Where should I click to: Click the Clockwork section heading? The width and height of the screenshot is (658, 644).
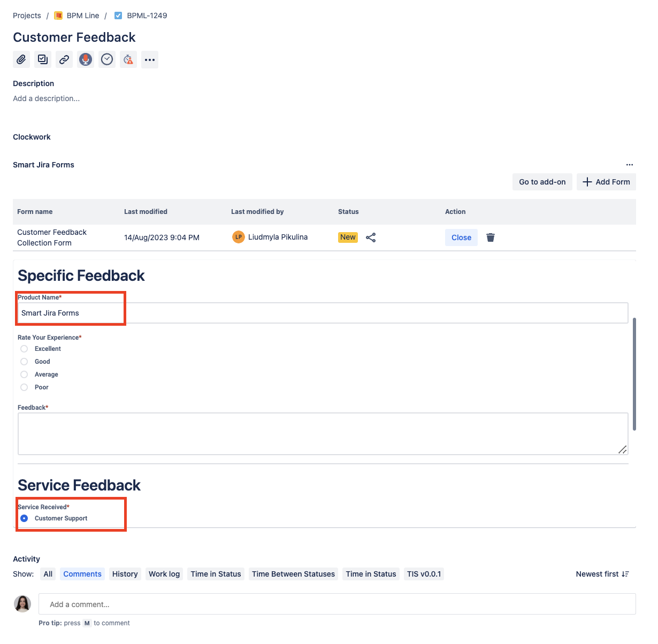click(32, 137)
